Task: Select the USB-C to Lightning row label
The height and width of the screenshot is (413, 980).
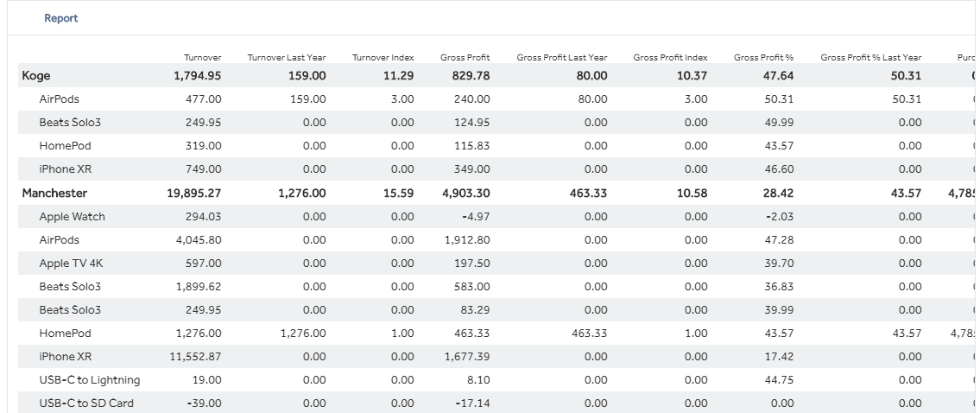Action: coord(90,380)
